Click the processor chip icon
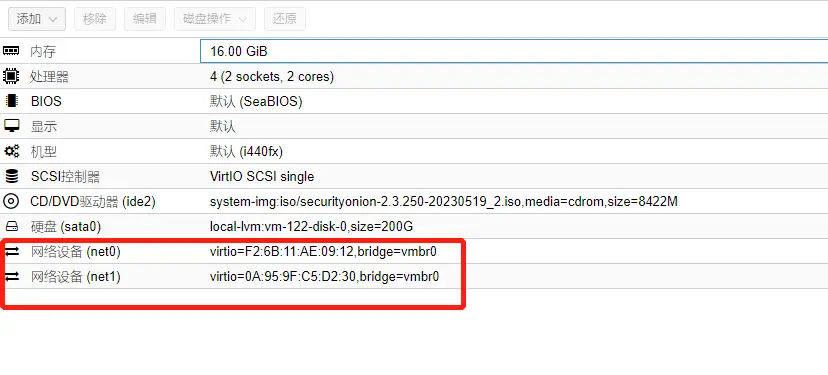This screenshot has width=828, height=375. tap(11, 77)
